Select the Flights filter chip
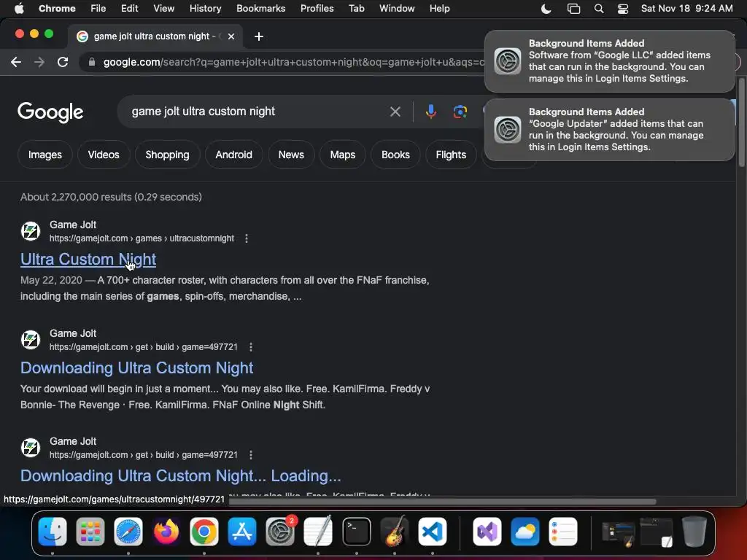Screen dimensions: 747x560 coord(451,155)
